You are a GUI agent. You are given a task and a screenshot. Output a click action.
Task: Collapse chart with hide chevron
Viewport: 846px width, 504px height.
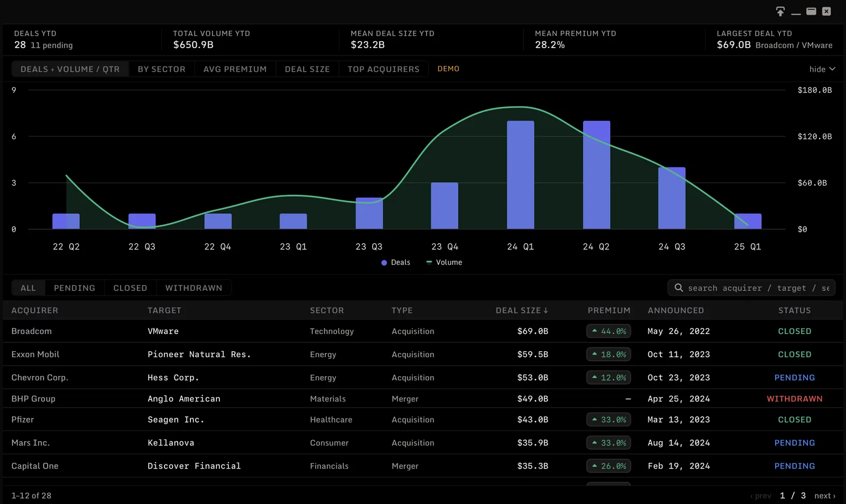point(822,69)
